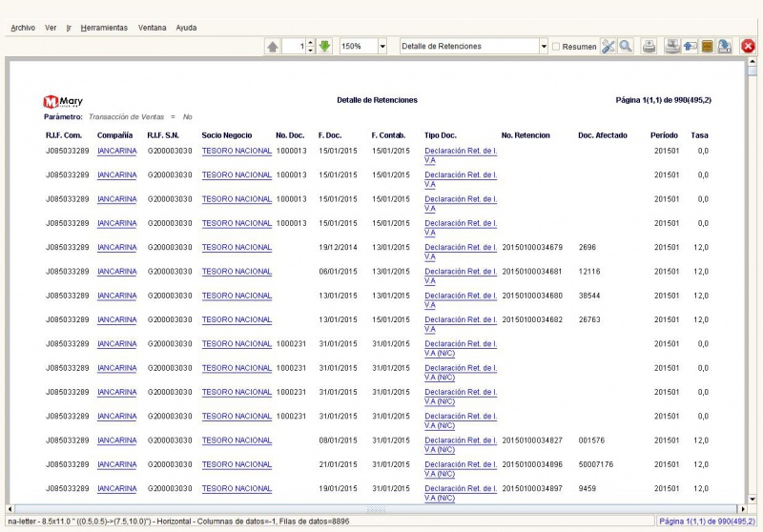The height and width of the screenshot is (532, 763).
Task: Click the green next page arrow
Action: [325, 46]
